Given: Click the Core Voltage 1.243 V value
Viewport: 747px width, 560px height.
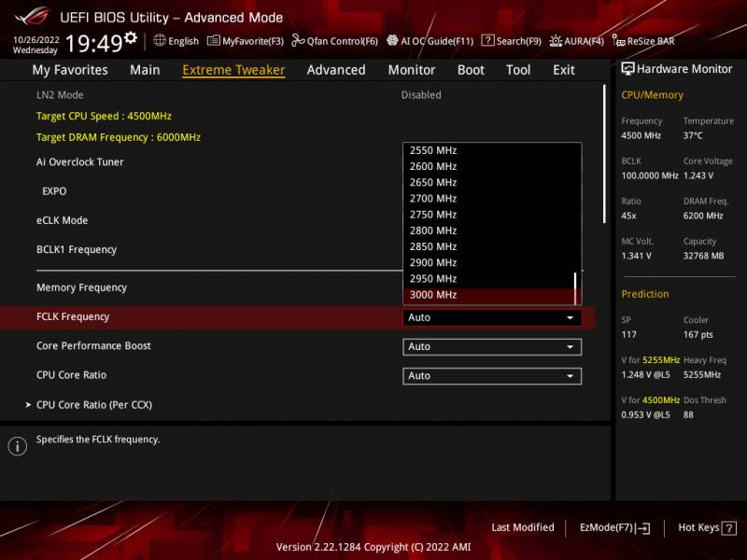Looking at the screenshot, I should coord(698,175).
